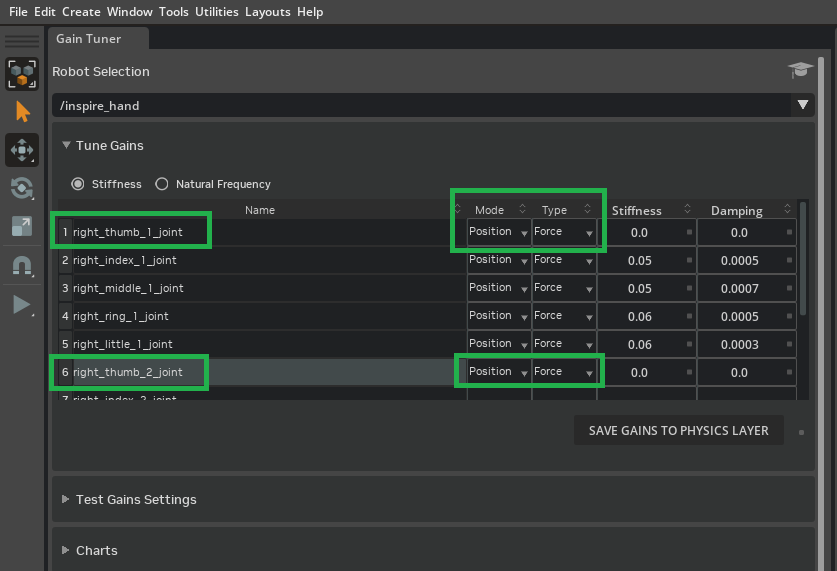The image size is (837, 571).
Task: Open Type dropdown for right_thumb_2_joint
Action: (x=564, y=372)
